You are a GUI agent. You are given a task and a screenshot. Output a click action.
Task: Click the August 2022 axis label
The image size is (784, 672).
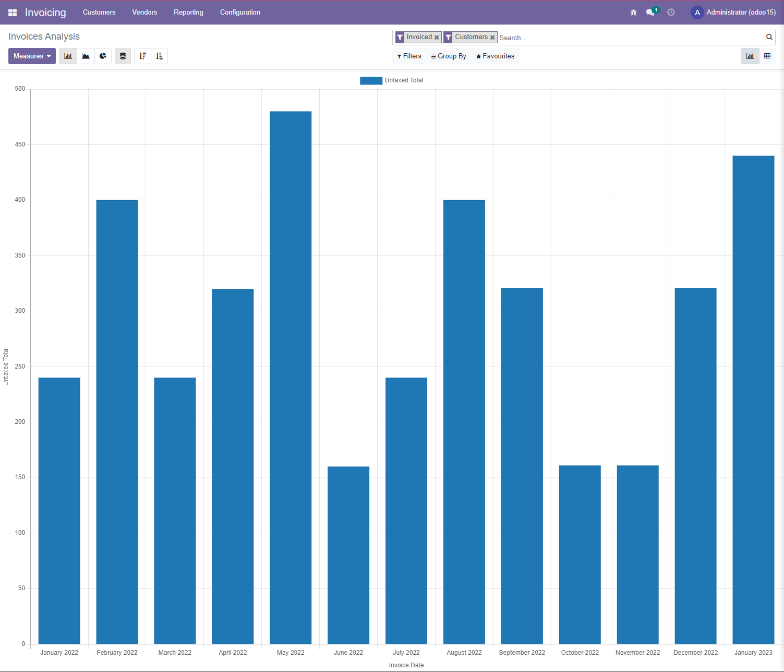pyautogui.click(x=464, y=653)
